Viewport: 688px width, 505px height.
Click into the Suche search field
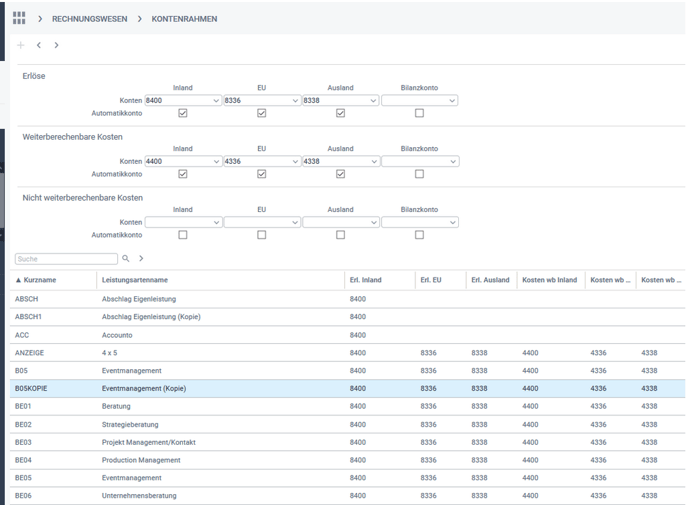click(66, 259)
